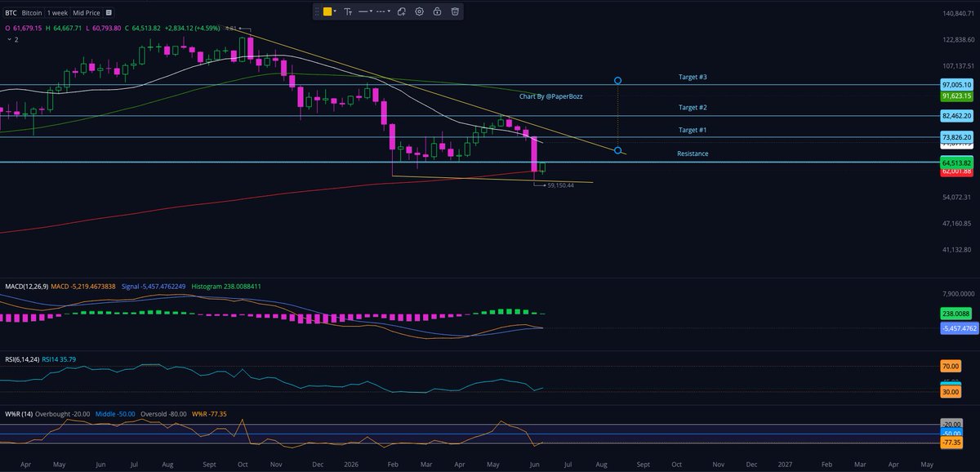980x472 pixels.
Task: Click the W%R -77.35 value tag
Action: coord(950,443)
